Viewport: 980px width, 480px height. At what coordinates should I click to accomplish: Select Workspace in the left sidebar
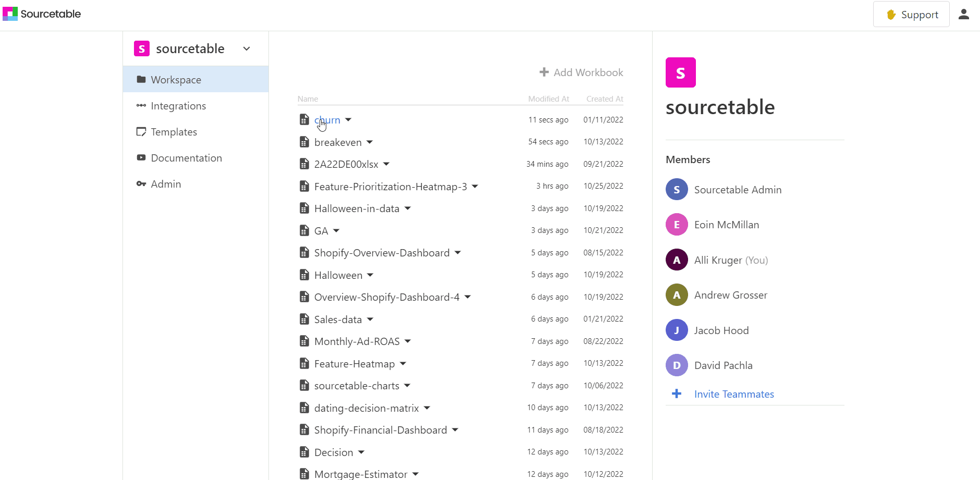(176, 79)
